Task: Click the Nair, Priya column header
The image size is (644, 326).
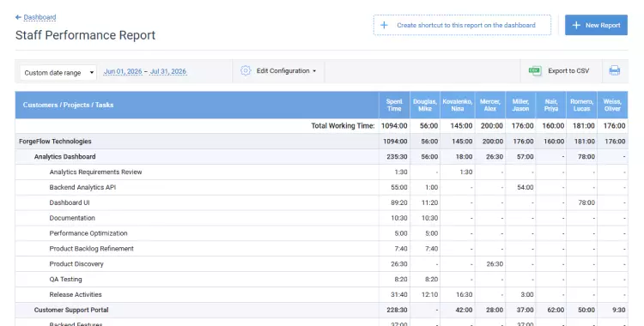Action: [x=551, y=106]
